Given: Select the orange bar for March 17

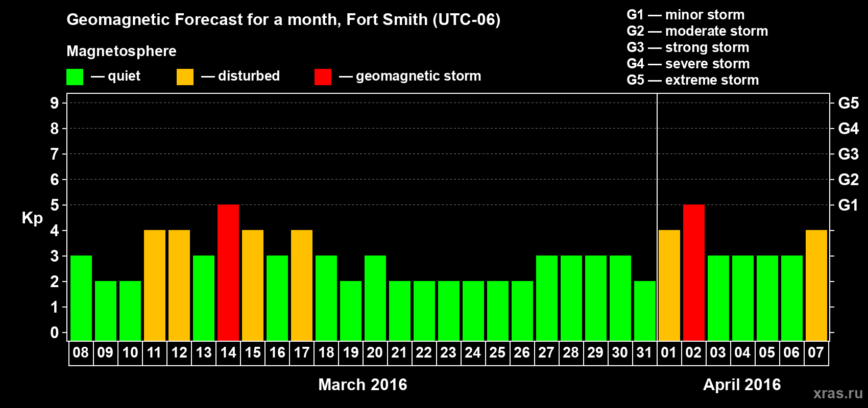Looking at the screenshot, I should pos(302,285).
